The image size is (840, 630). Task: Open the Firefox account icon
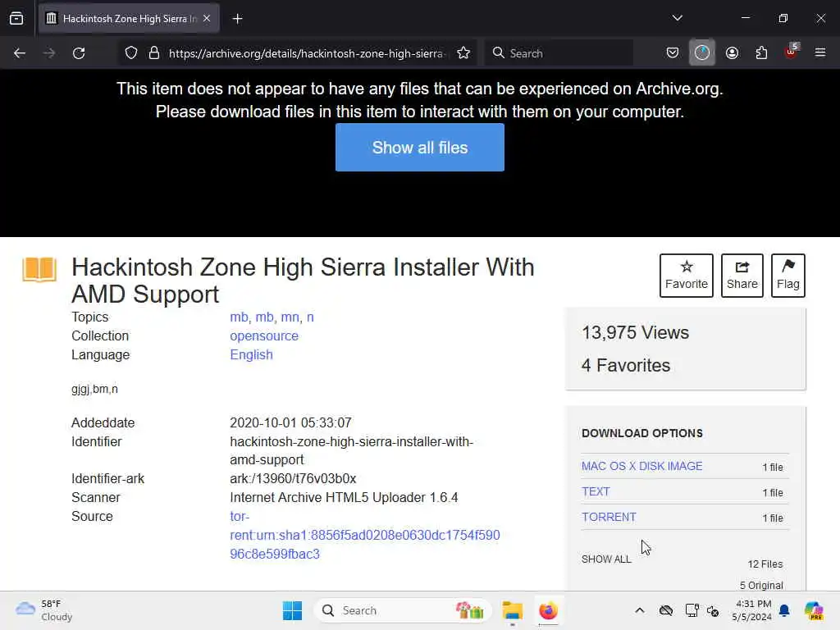pyautogui.click(x=732, y=53)
